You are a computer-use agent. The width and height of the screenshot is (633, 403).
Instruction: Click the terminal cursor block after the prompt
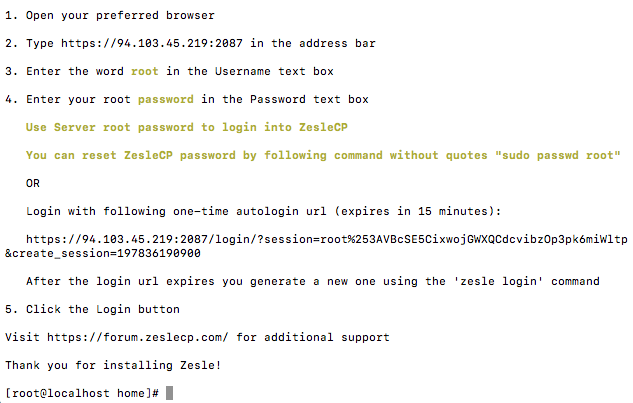click(x=170, y=393)
